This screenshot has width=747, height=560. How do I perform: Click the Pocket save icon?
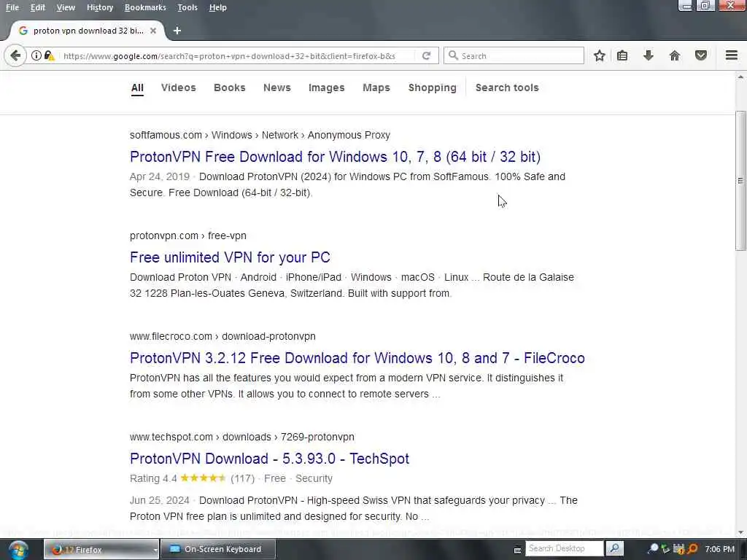701,55
